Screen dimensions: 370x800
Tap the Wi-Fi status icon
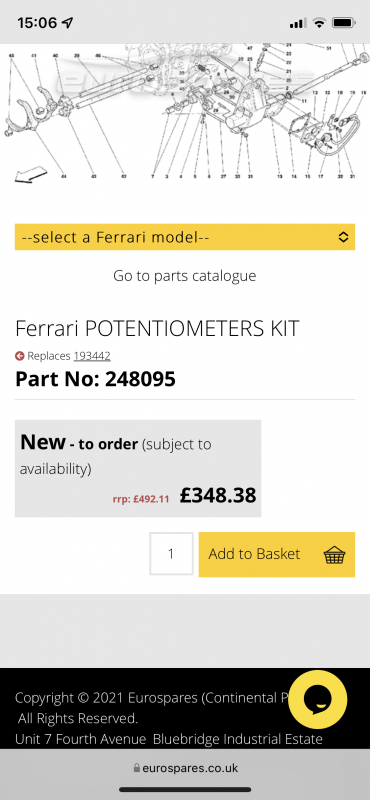pos(319,23)
